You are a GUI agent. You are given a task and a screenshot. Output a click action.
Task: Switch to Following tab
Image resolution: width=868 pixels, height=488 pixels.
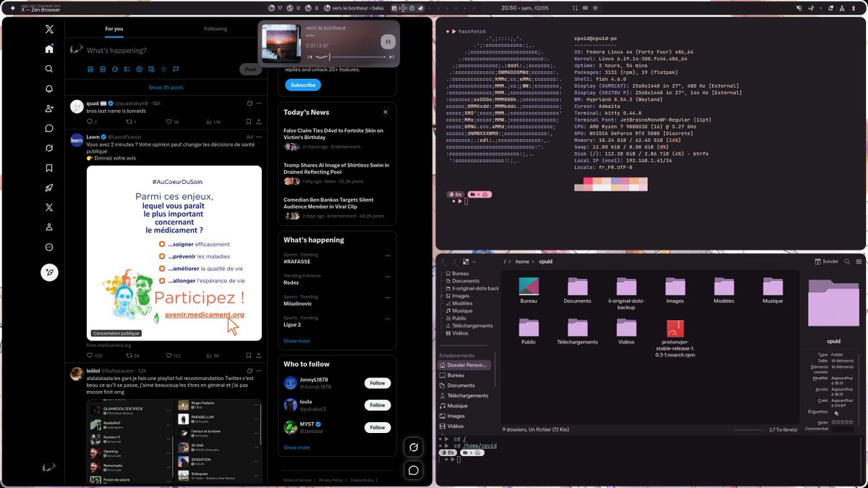click(216, 29)
